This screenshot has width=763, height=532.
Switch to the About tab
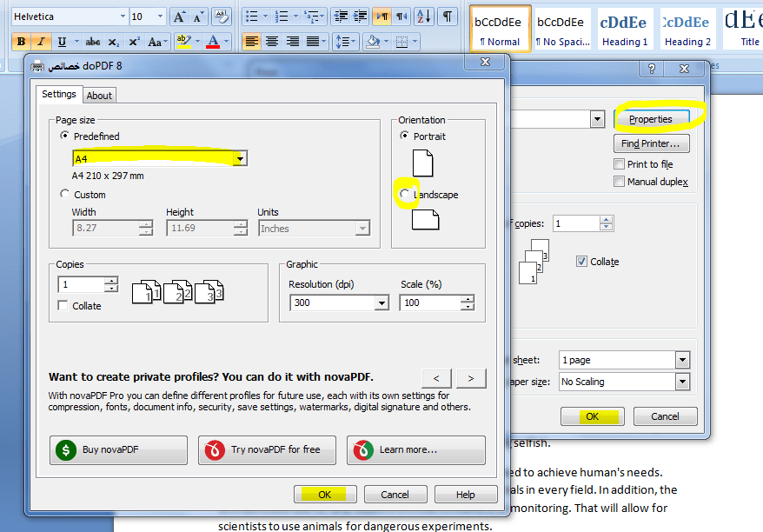99,96
